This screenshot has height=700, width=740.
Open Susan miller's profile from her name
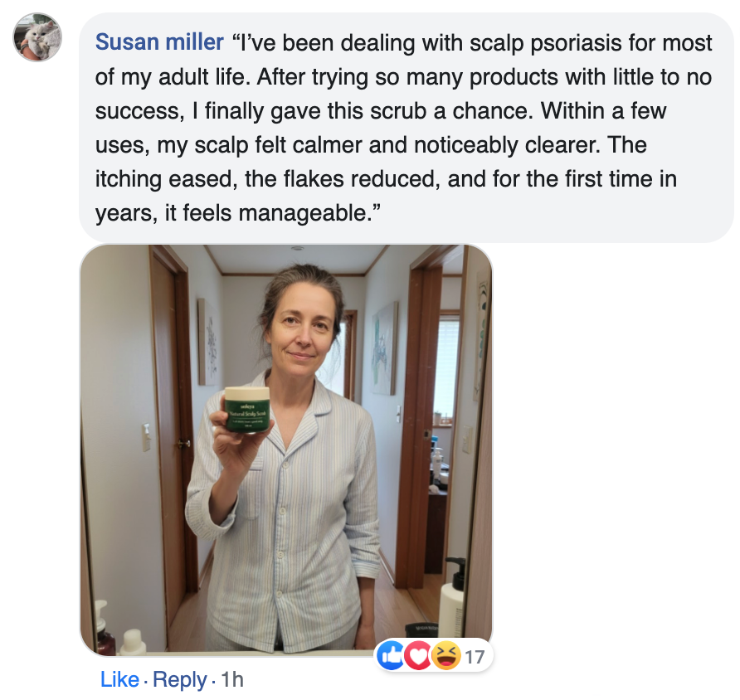pyautogui.click(x=159, y=41)
